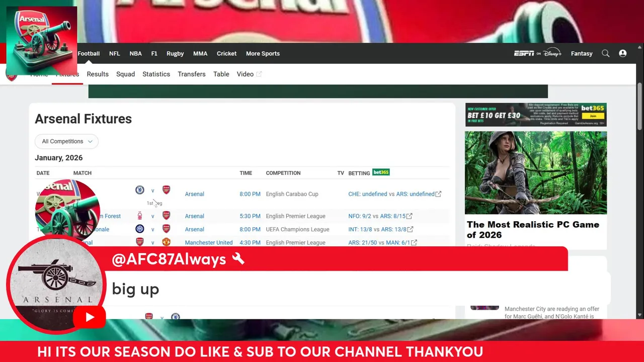644x362 pixels.
Task: Open the ESPN search icon
Action: [606, 53]
